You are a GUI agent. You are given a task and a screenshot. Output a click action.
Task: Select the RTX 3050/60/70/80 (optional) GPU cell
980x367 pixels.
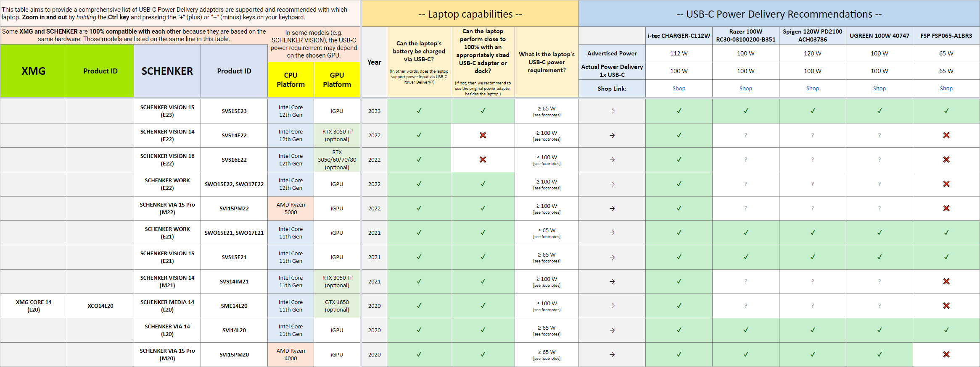pyautogui.click(x=337, y=160)
